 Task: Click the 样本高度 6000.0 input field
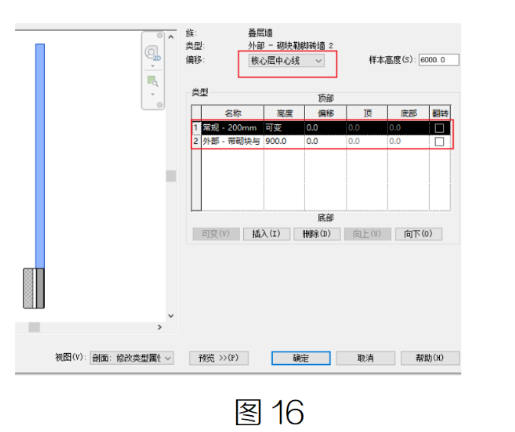(x=439, y=60)
